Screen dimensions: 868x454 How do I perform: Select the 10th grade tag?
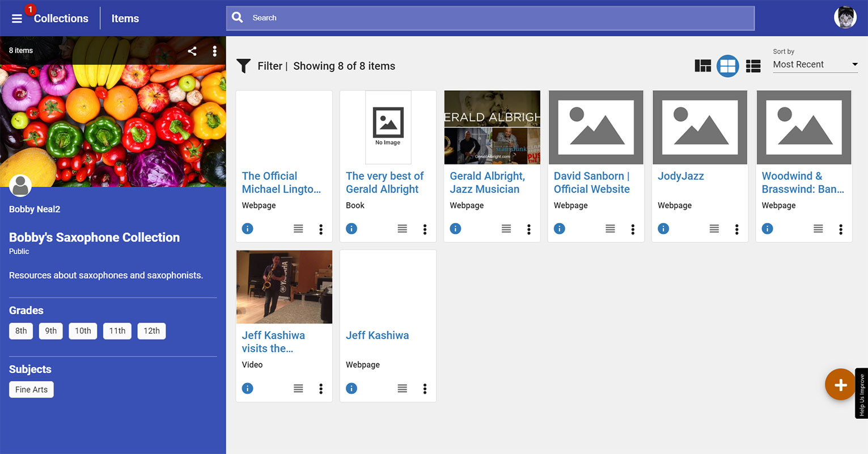point(83,331)
